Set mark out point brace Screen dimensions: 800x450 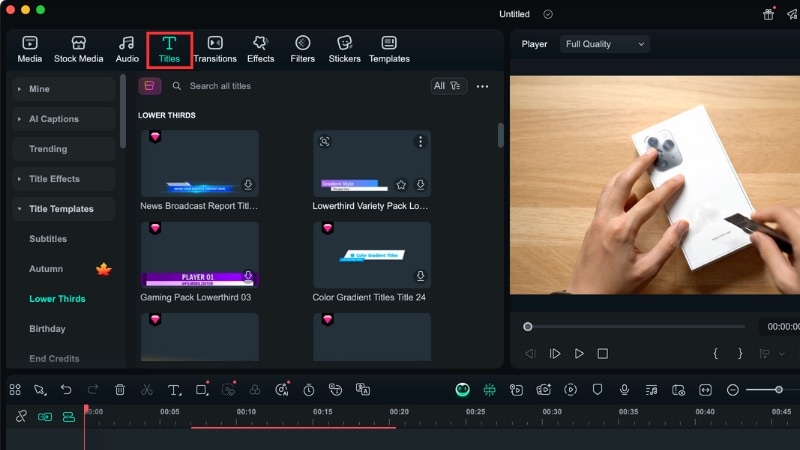740,354
